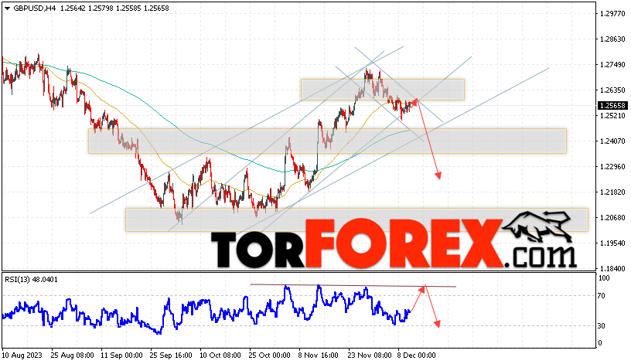Image resolution: width=631 pixels, height=364 pixels.
Task: Click the RSI scale value 100
Action: [x=604, y=278]
